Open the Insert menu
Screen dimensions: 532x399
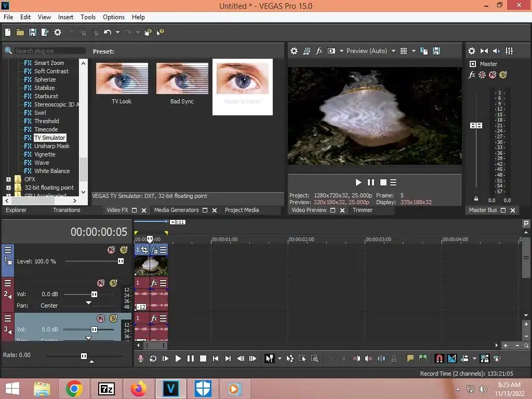(65, 17)
